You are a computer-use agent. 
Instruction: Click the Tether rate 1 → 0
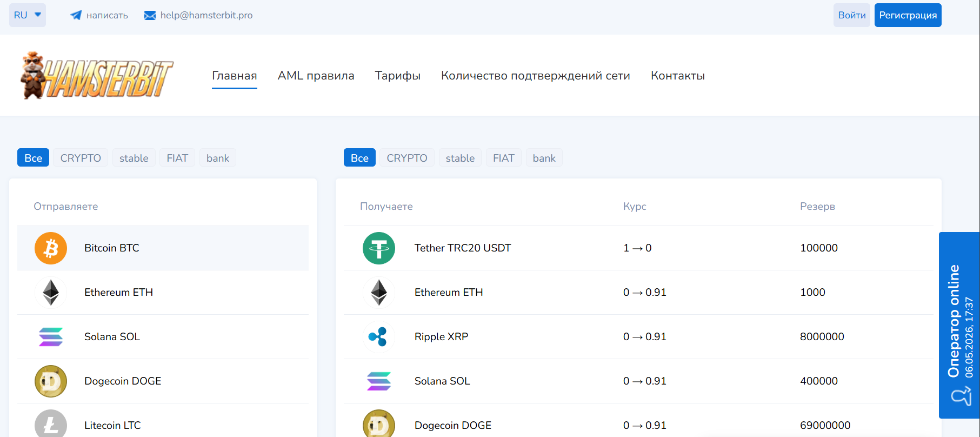pos(637,248)
